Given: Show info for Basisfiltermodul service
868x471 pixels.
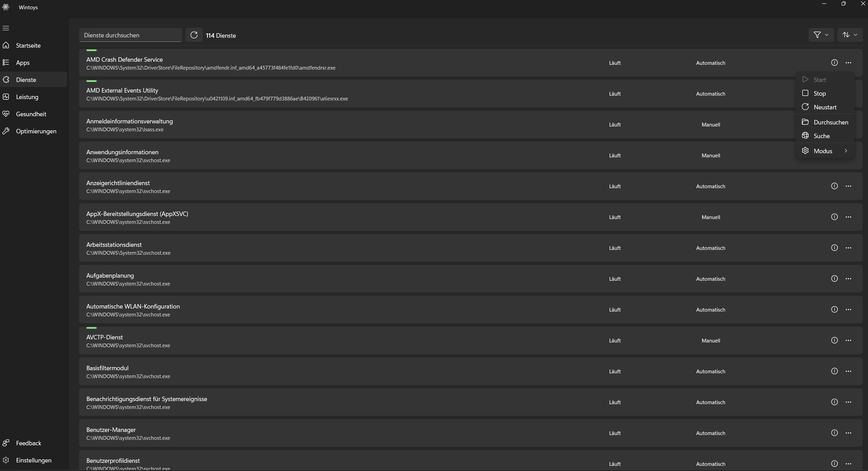Looking at the screenshot, I should pos(834,371).
